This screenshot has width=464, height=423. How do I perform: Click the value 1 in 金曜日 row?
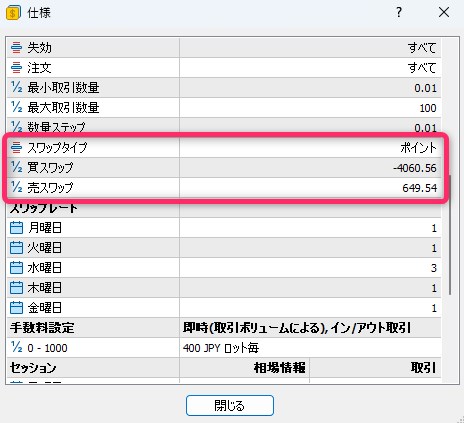(434, 308)
